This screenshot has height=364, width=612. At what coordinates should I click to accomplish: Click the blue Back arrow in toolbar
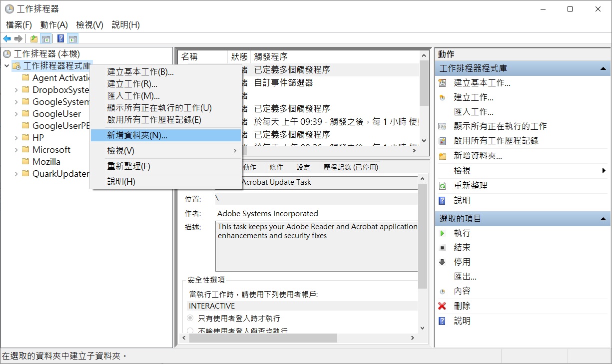7,38
